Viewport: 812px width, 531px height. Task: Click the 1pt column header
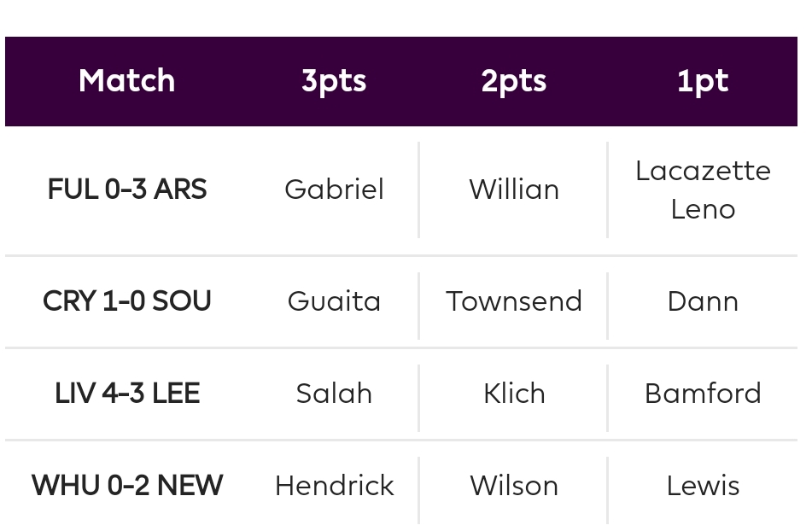coord(703,81)
